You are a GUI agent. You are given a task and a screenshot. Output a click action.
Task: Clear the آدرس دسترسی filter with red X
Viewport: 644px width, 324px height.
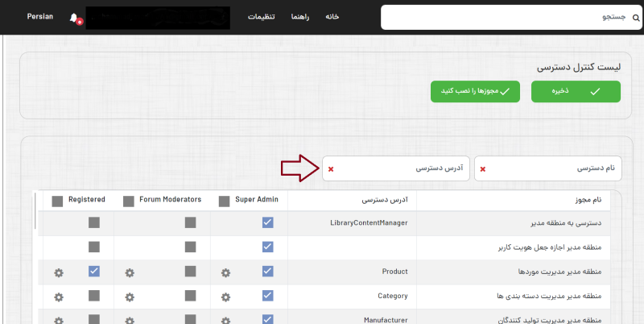click(331, 169)
